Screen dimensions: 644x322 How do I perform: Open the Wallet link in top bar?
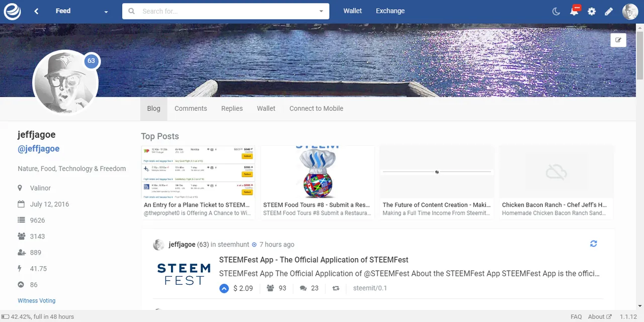pos(352,11)
